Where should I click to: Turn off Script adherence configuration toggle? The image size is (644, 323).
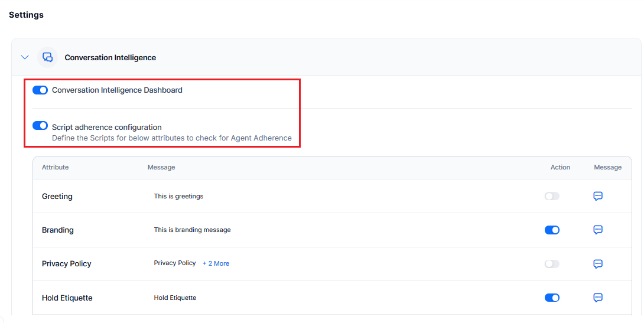40,126
